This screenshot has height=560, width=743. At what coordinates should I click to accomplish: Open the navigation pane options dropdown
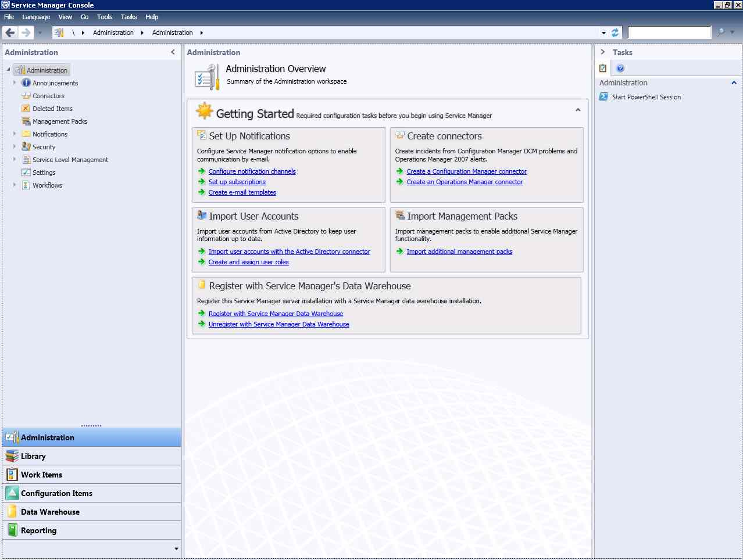(x=177, y=549)
